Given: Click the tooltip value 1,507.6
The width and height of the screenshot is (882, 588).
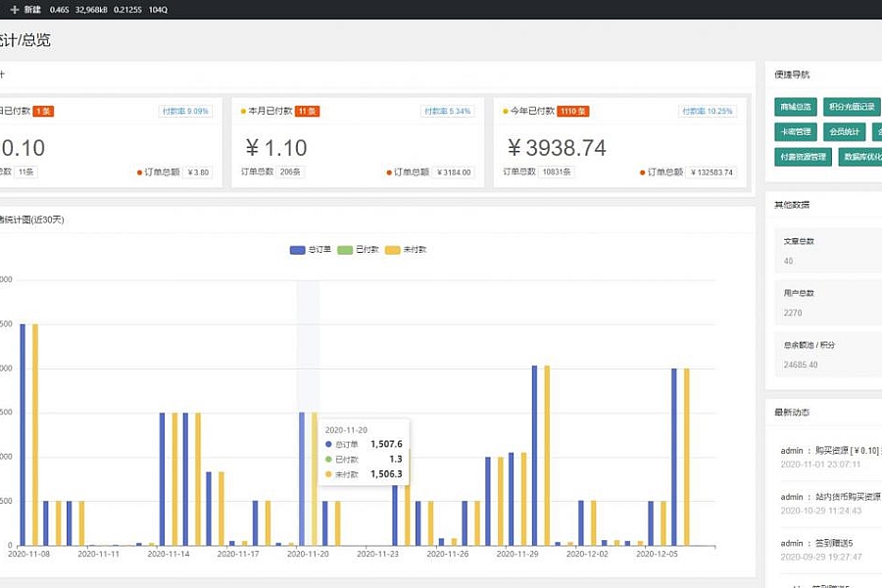Looking at the screenshot, I should [386, 444].
